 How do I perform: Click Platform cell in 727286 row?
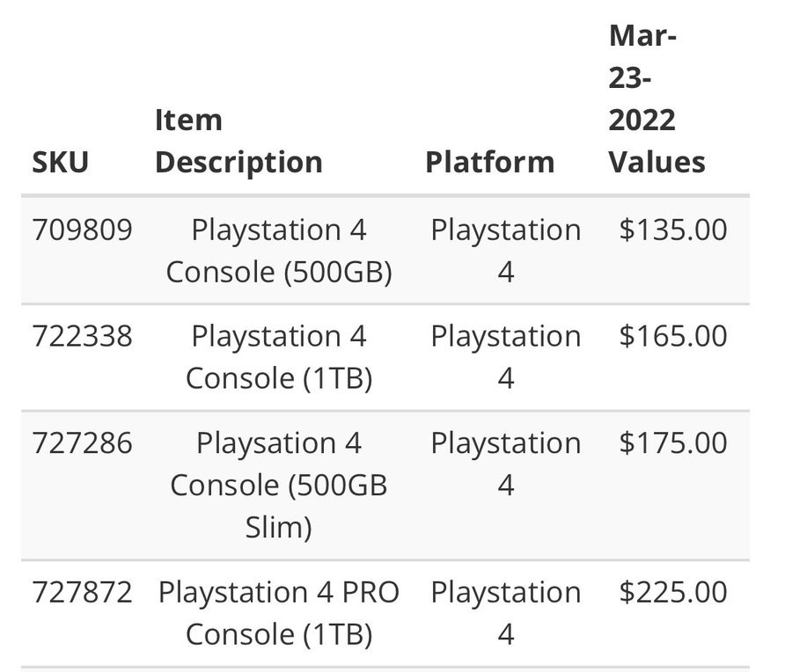[506, 464]
